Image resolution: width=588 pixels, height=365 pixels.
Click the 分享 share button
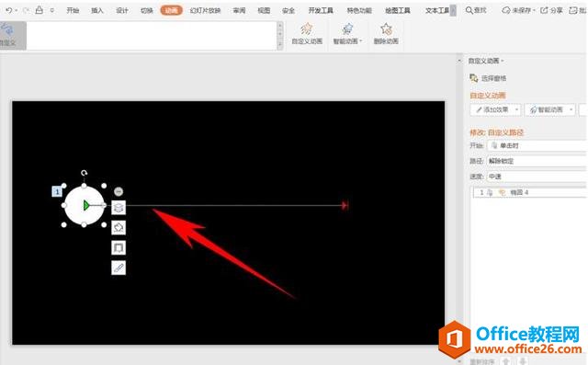click(551, 10)
